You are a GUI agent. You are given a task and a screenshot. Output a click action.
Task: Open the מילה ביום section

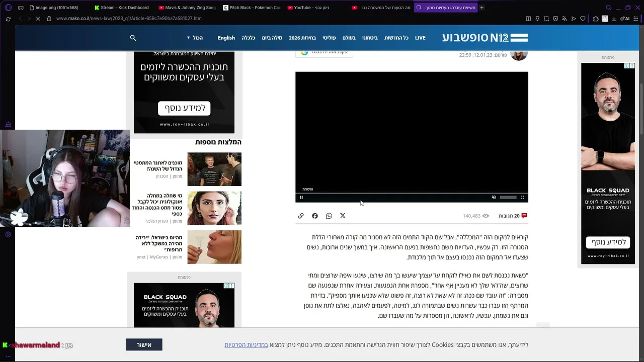coord(272,38)
